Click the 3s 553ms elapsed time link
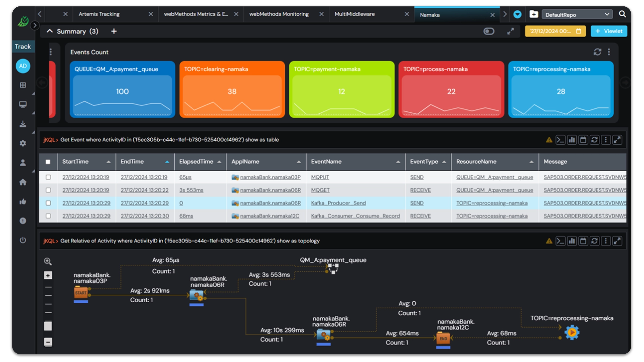644x362 pixels. click(191, 190)
